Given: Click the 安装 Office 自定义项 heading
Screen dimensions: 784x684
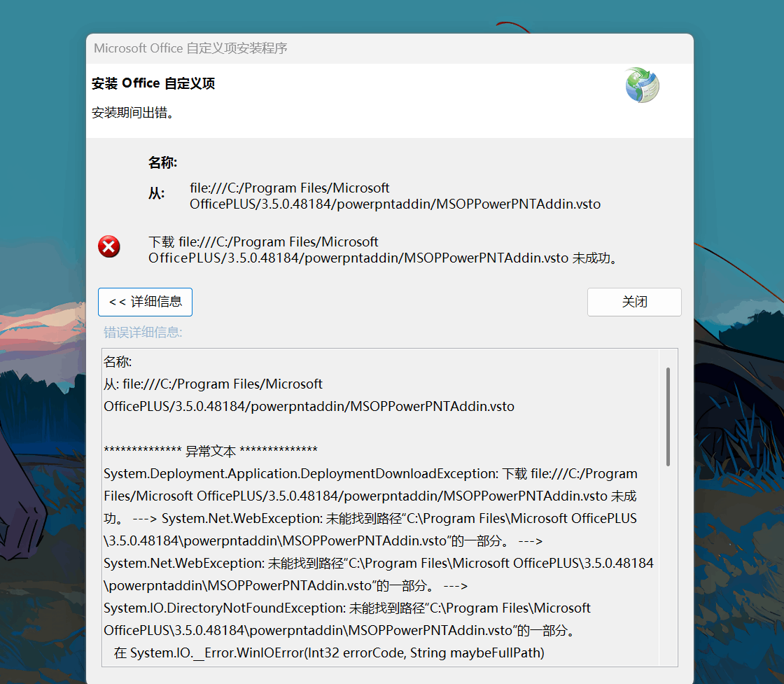Looking at the screenshot, I should (153, 83).
